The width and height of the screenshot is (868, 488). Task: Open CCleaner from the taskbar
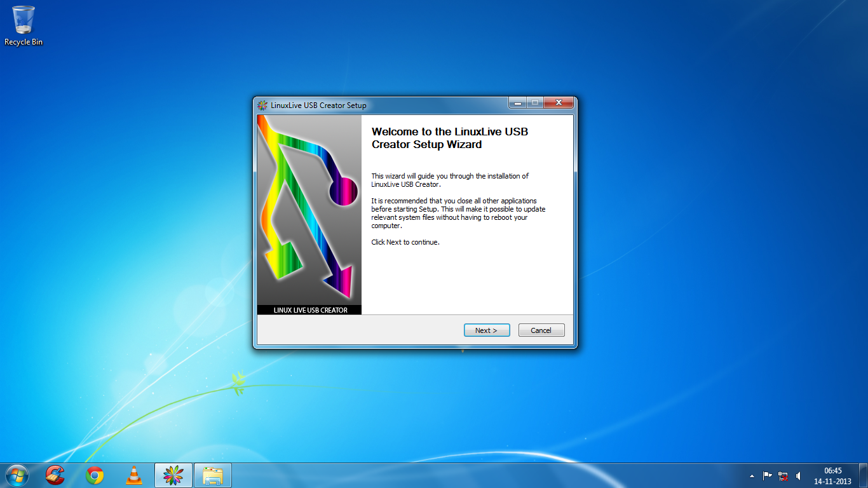(x=55, y=475)
